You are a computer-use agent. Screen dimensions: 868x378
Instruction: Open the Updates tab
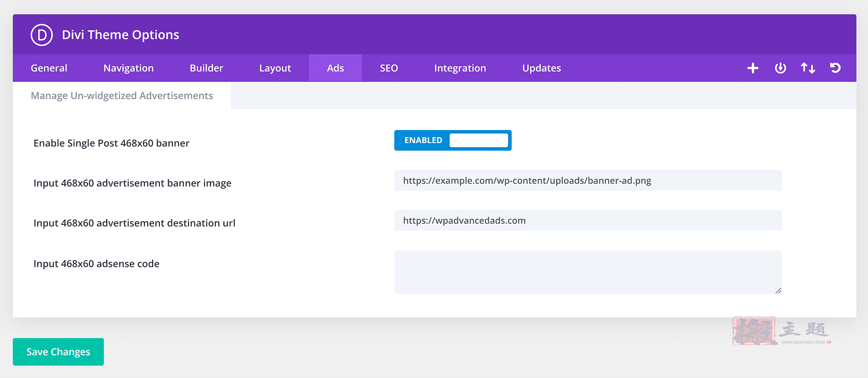tap(542, 68)
